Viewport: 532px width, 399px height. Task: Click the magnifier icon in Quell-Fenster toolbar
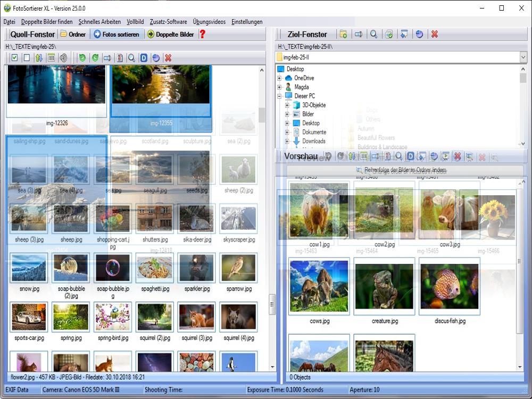click(131, 58)
